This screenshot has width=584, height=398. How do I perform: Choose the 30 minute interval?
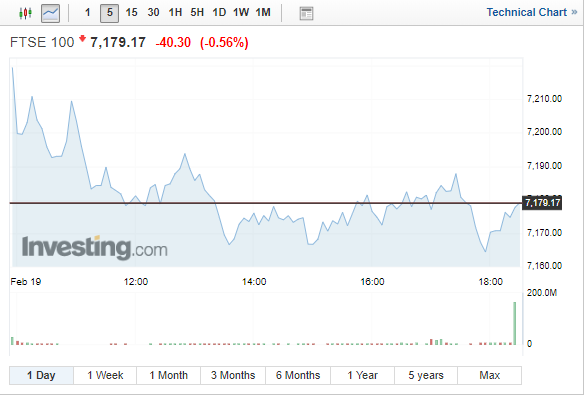pyautogui.click(x=153, y=13)
